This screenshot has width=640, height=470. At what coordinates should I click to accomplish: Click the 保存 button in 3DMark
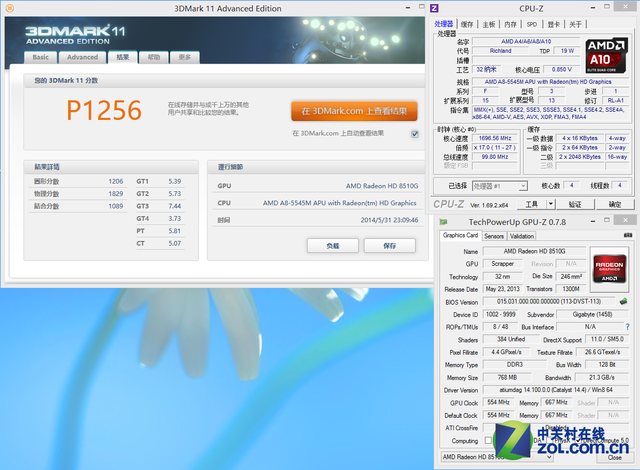tap(389, 246)
